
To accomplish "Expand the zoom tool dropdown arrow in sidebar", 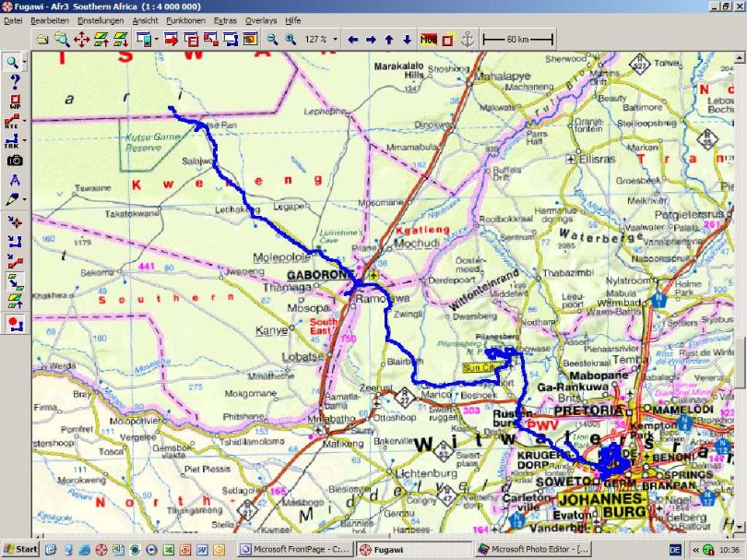I will pyautogui.click(x=24, y=62).
